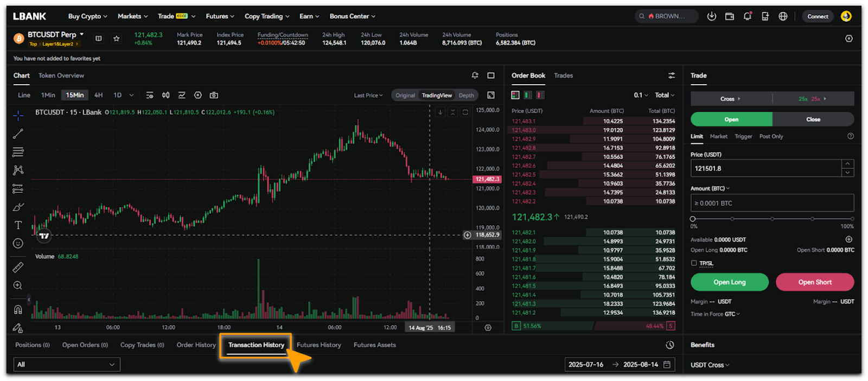This screenshot has height=381, width=868.
Task: Show only bids order book view
Action: tap(528, 95)
